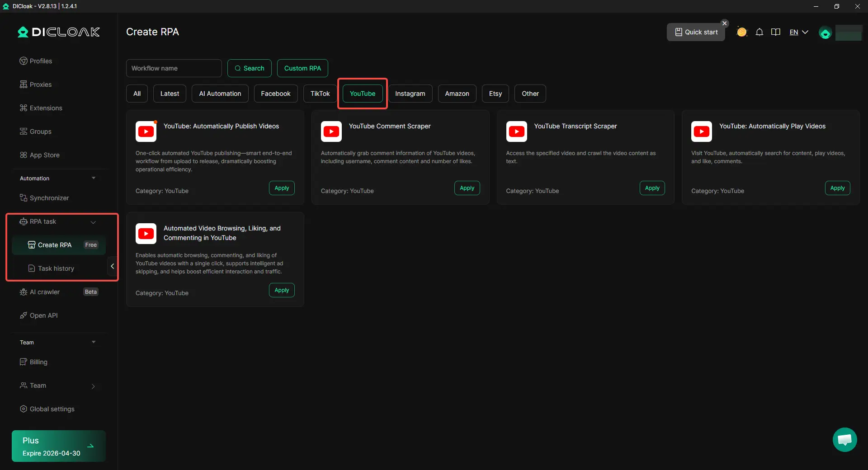Image resolution: width=868 pixels, height=470 pixels.
Task: Open the live chat support bubble
Action: (844, 440)
